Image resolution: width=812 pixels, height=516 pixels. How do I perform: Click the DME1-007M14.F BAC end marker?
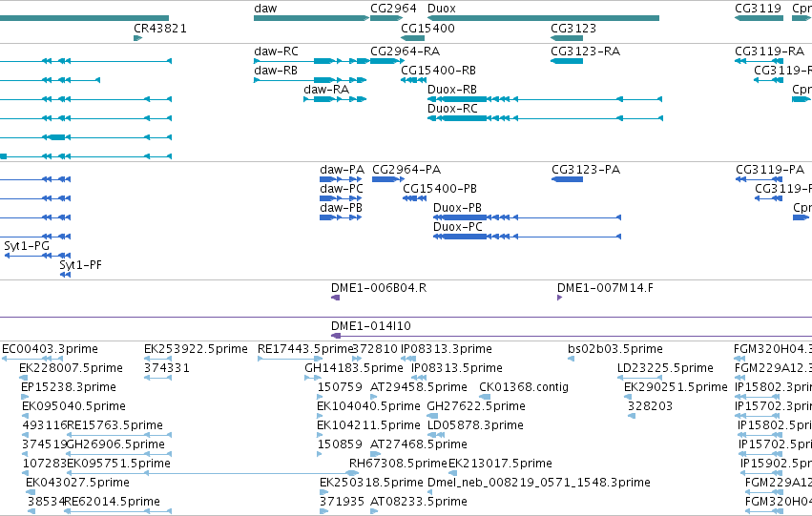(559, 298)
